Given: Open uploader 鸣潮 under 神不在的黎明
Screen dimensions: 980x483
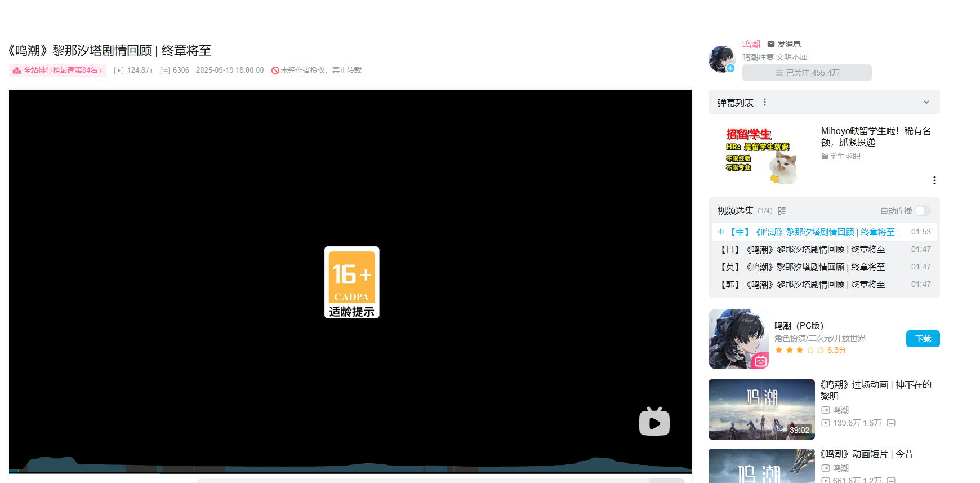Looking at the screenshot, I should coord(841,410).
